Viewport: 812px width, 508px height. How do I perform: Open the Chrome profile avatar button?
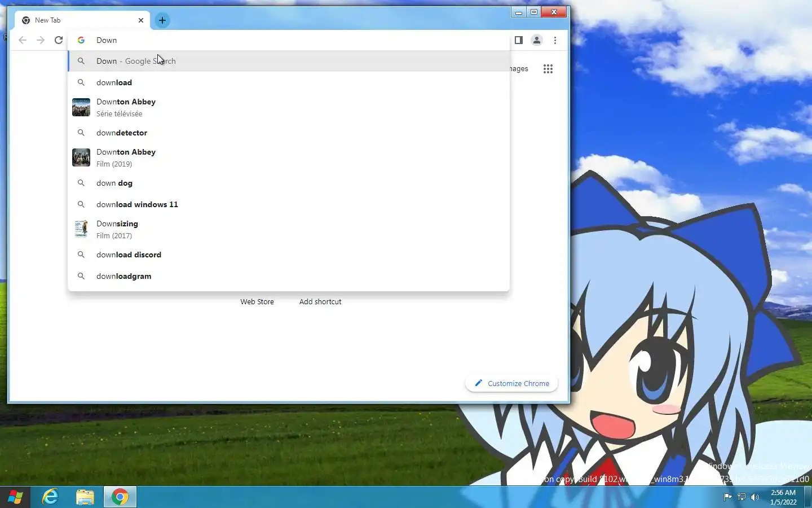(537, 40)
